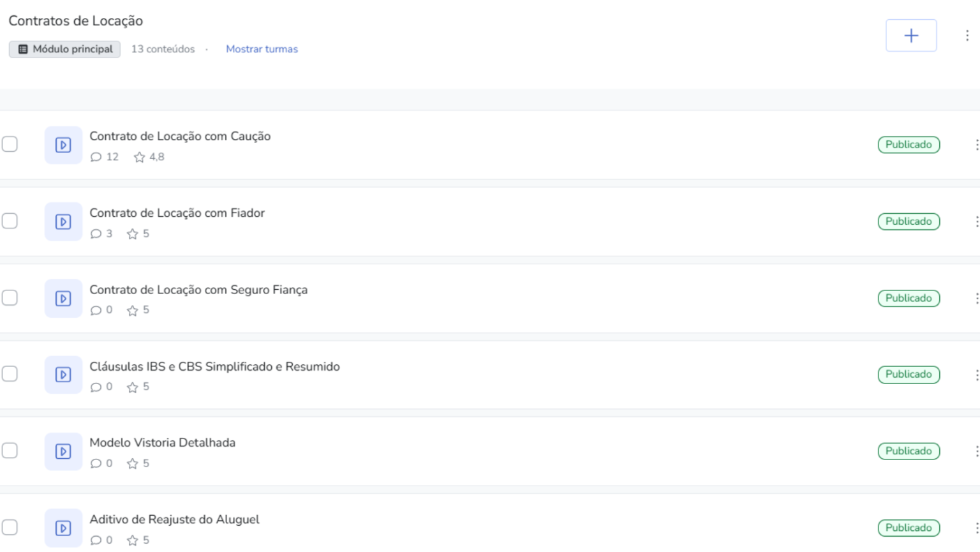Open Aditivo de Reajuste do Aluguel title
The width and height of the screenshot is (980, 552).
(174, 519)
